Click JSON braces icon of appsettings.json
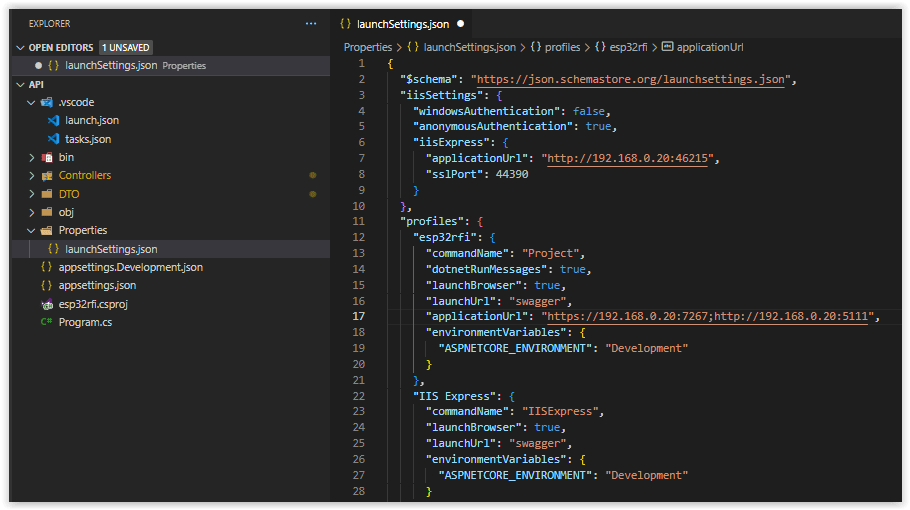Viewport: 910px width, 510px height. point(46,285)
